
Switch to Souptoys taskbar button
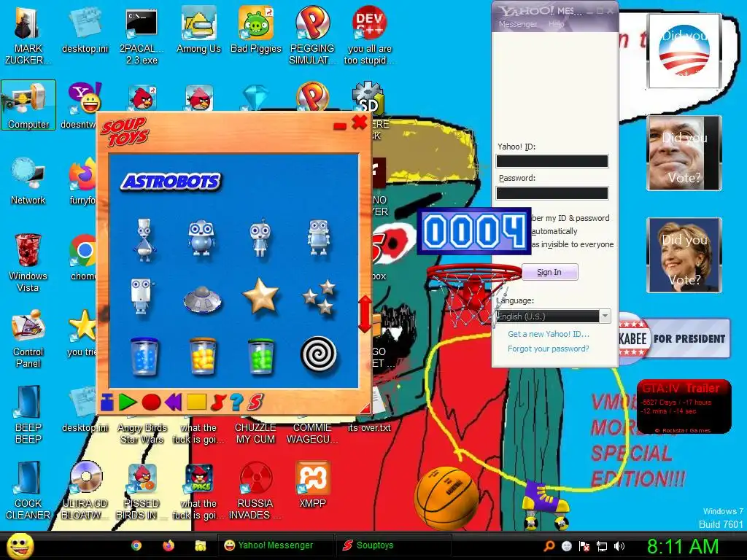[x=393, y=545]
